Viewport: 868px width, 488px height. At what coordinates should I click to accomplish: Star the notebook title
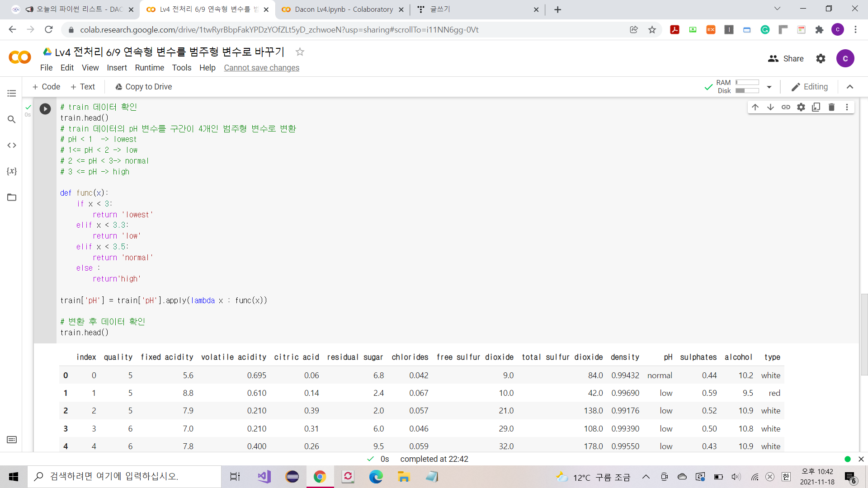pos(300,52)
